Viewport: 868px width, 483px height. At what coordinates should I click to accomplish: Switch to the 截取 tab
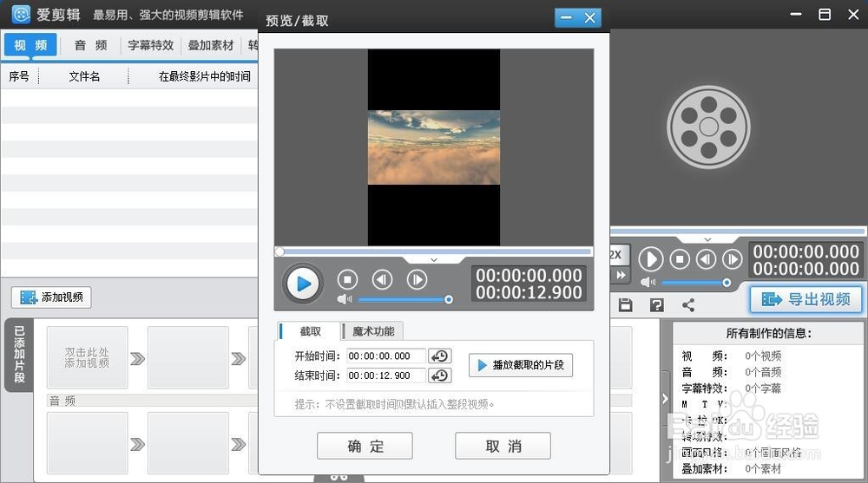[309, 331]
